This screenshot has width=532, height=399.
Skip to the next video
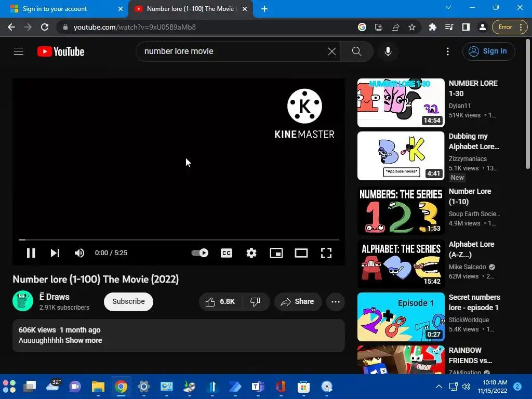click(x=55, y=253)
